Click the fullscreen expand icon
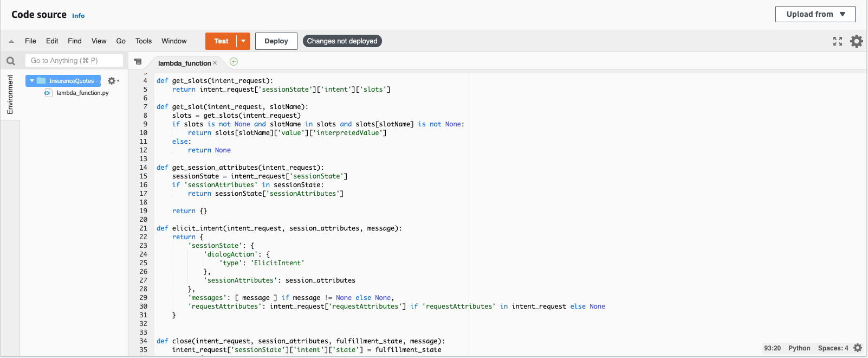868x358 pixels. 838,41
